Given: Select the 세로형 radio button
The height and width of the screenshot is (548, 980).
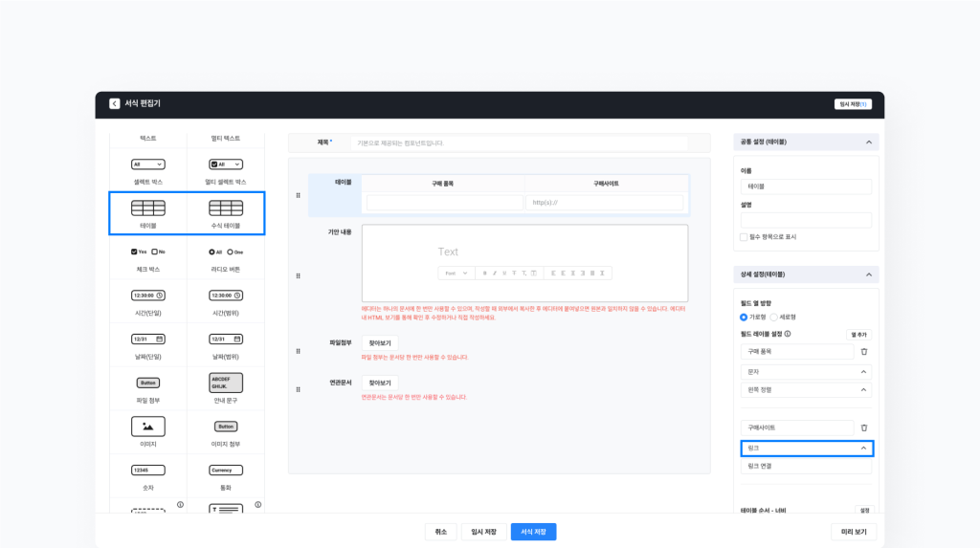Looking at the screenshot, I should coord(773,317).
